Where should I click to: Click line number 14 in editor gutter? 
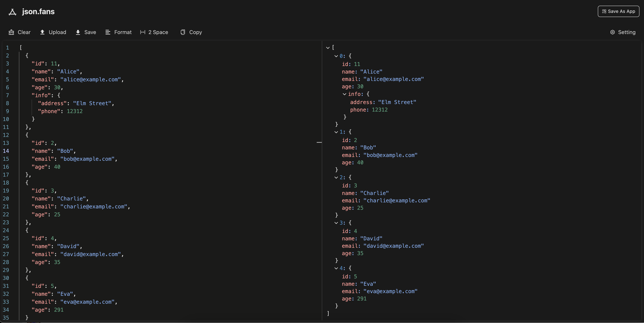(x=6, y=151)
